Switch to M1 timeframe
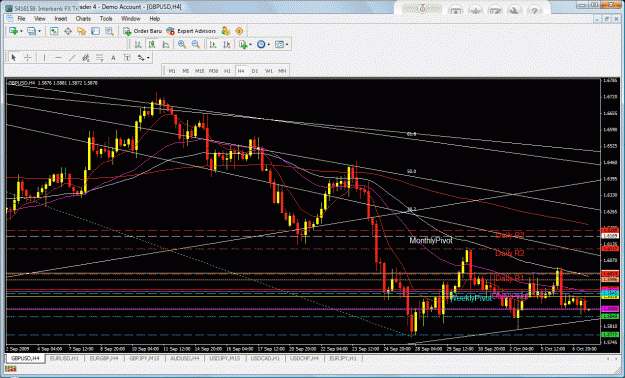 pyautogui.click(x=172, y=71)
